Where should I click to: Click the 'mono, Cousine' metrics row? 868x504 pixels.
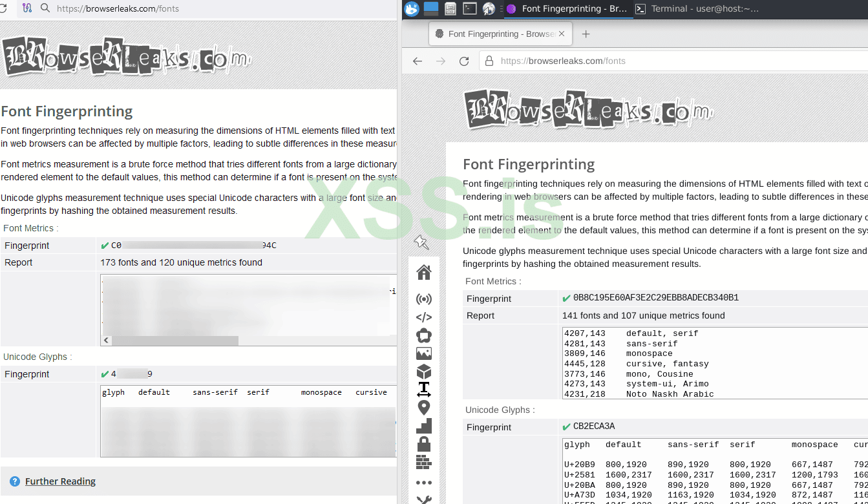[x=628, y=374]
